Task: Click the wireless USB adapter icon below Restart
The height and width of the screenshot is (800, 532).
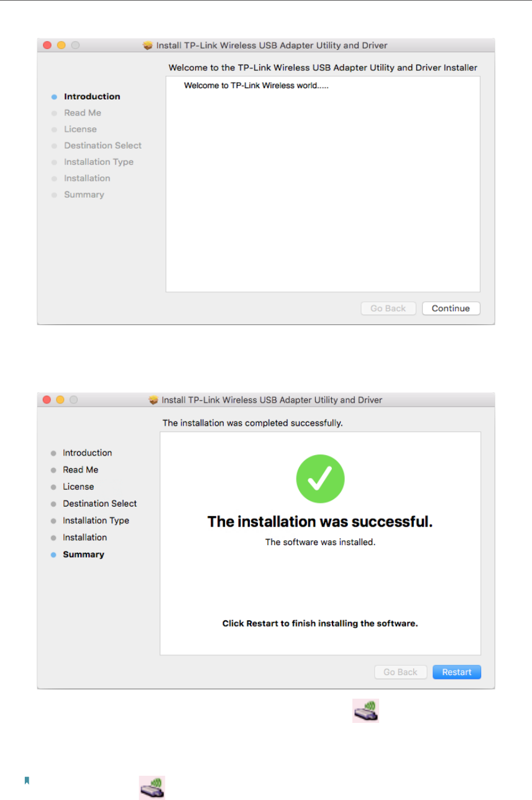Action: (x=366, y=710)
